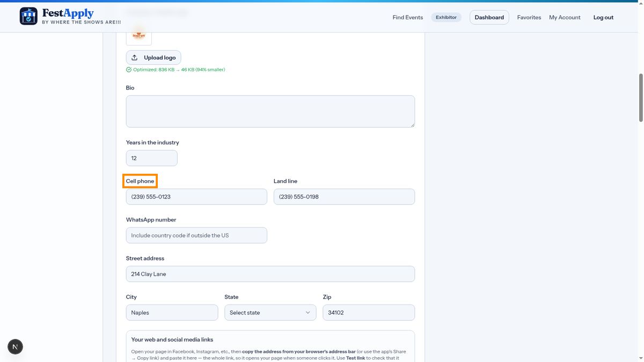Open the Find Events page
The image size is (644, 362).
[x=408, y=17]
